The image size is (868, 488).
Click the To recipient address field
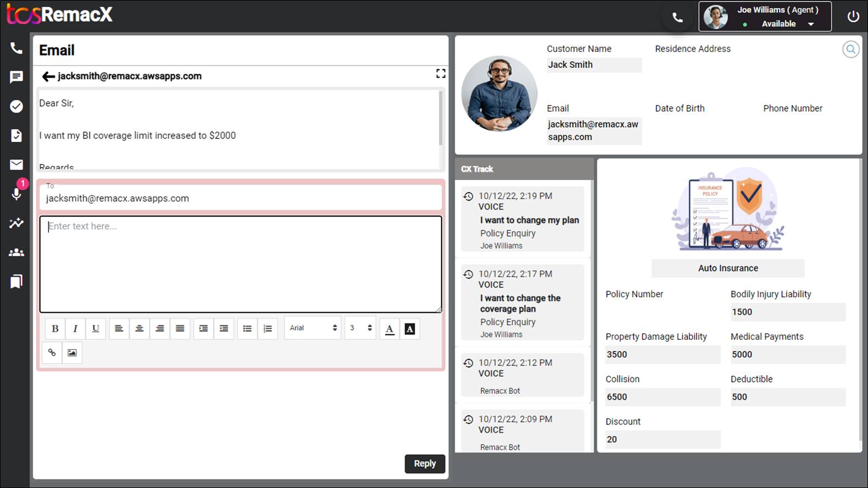[x=241, y=197]
